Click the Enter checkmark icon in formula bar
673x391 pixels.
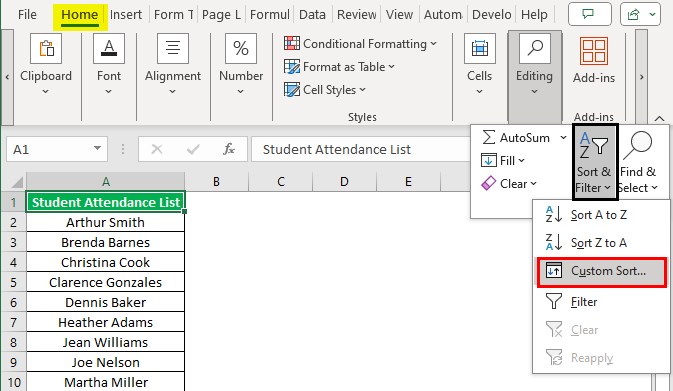point(193,149)
